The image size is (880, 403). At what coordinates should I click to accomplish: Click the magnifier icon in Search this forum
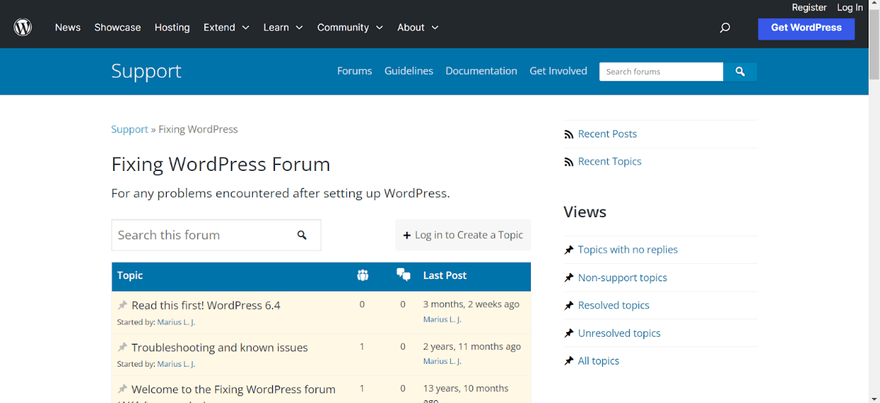(302, 235)
